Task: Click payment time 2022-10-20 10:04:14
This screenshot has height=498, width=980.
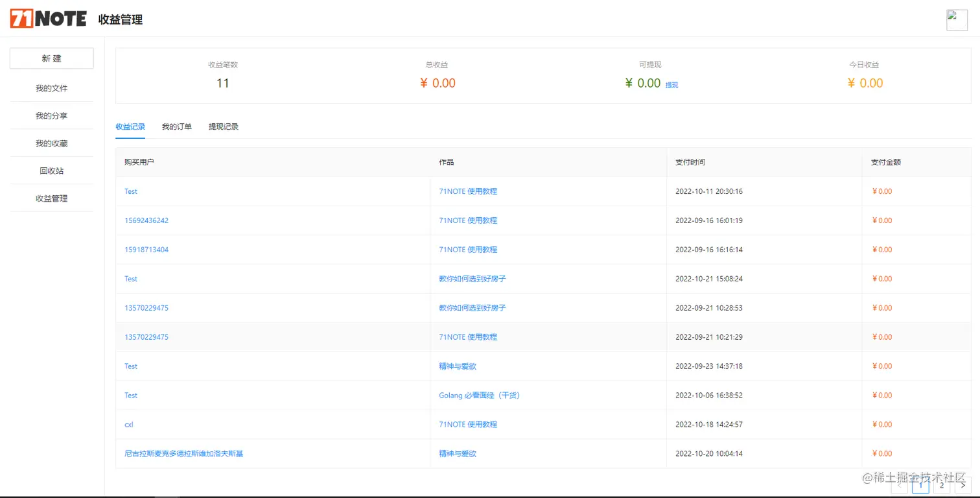Action: [x=709, y=454]
